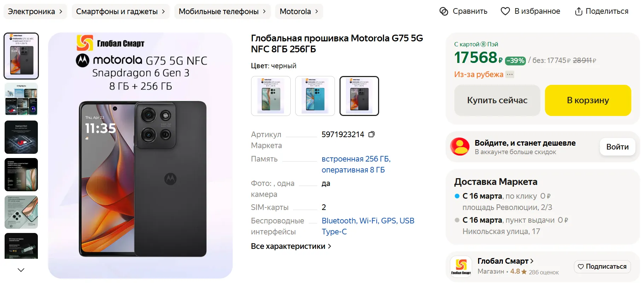
Task: Click the compare icon next to Сравнить
Action: (443, 11)
